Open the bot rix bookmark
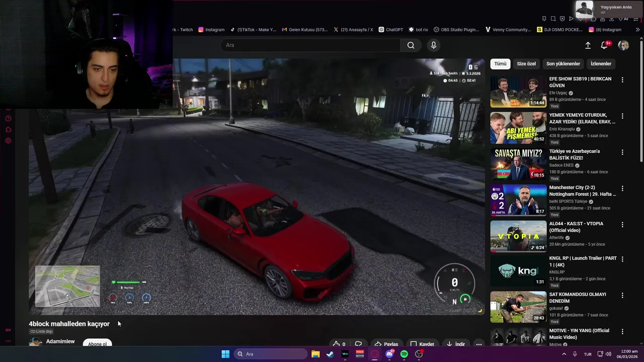Viewport: 644px width, 362px height. point(418,30)
